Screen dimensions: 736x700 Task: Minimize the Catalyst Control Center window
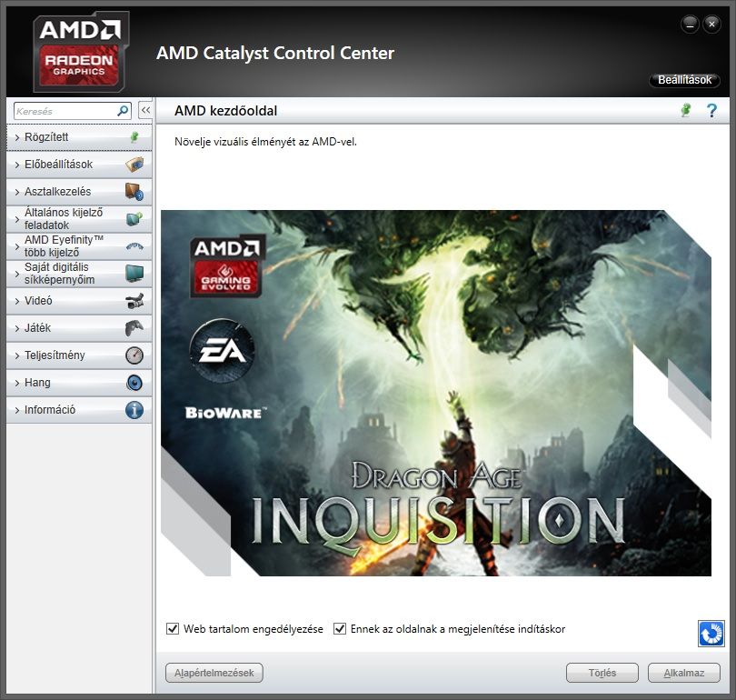click(x=690, y=25)
